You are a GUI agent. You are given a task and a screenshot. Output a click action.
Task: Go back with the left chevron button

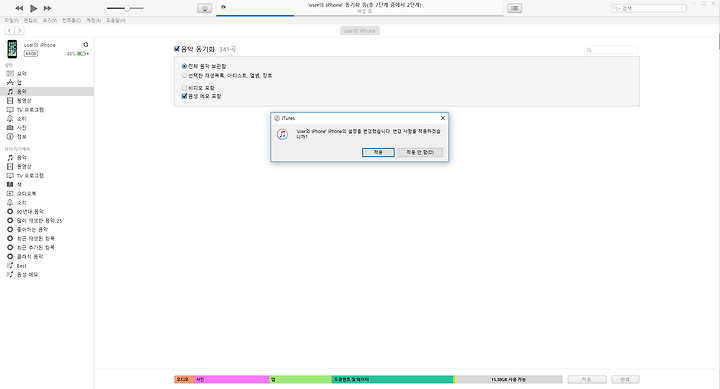tap(9, 30)
